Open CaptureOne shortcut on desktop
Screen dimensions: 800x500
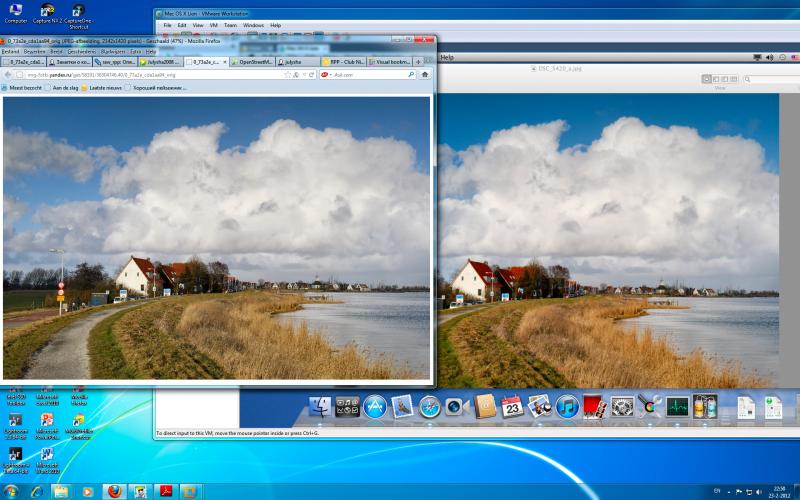[79, 16]
